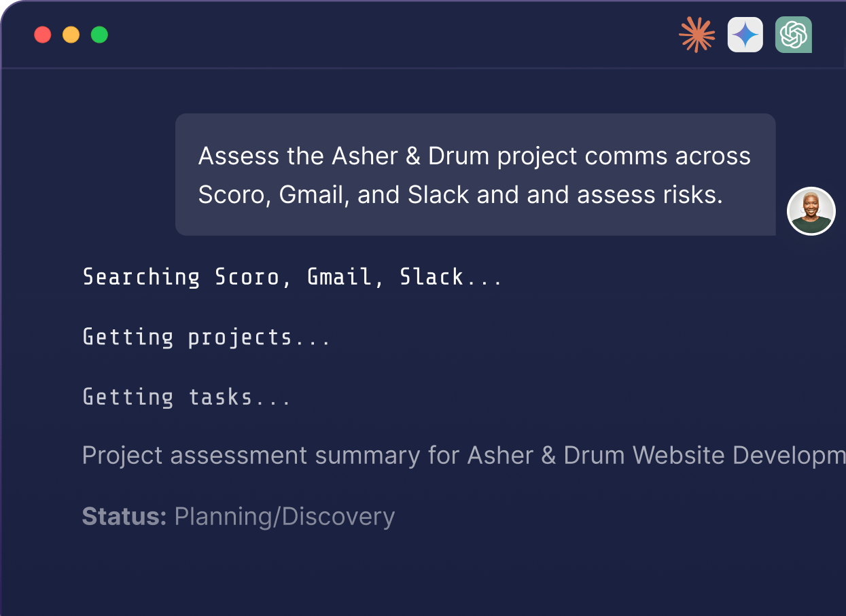846x616 pixels.
Task: Select the "Planning/Discovery" status value
Action: coord(284,516)
